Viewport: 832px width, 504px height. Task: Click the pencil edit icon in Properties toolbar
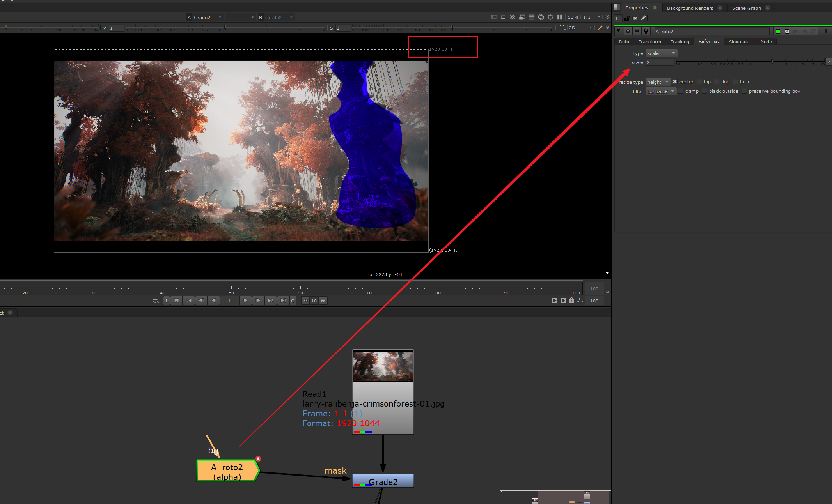(644, 18)
